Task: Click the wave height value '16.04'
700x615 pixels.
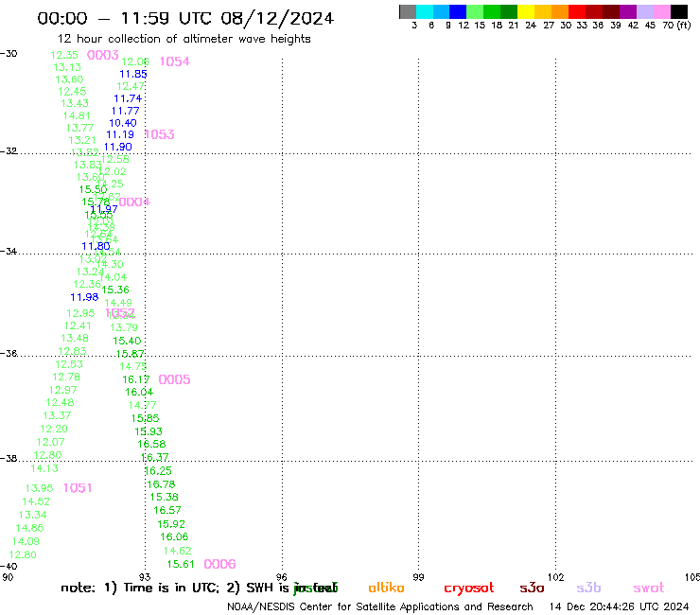Action: [x=139, y=392]
